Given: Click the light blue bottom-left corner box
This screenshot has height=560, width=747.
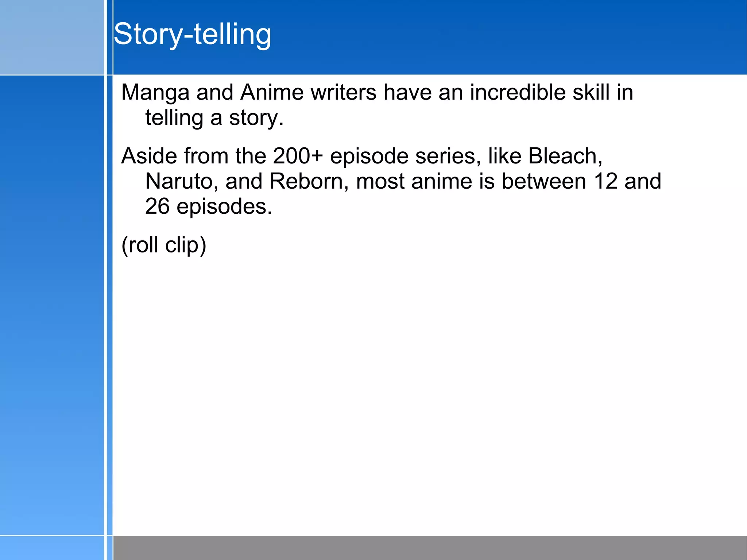Looking at the screenshot, I should [52, 548].
